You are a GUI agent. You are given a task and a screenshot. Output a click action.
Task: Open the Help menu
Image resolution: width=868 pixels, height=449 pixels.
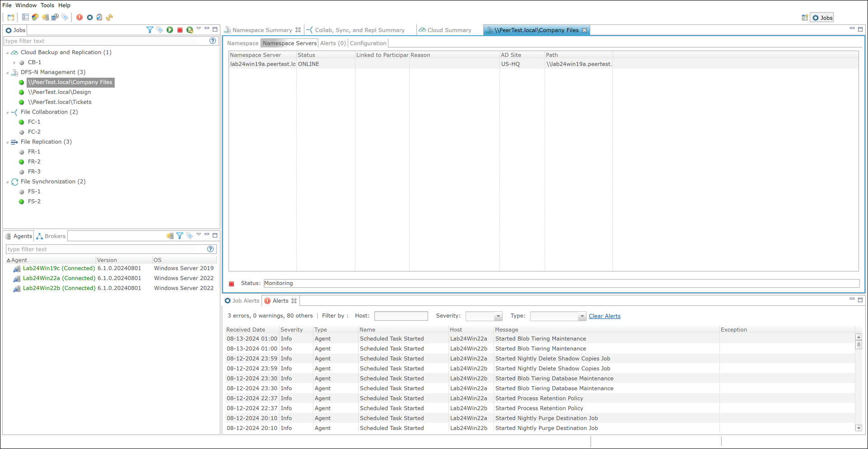64,5
